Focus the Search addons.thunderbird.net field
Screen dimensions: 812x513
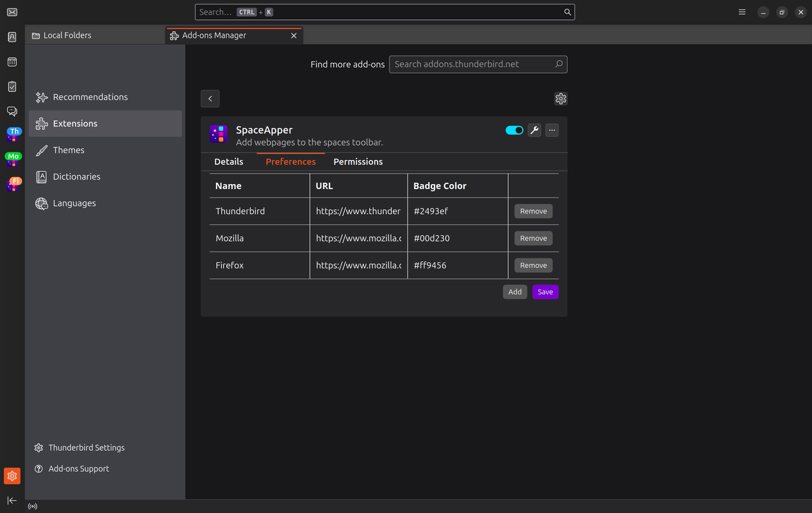click(x=478, y=64)
